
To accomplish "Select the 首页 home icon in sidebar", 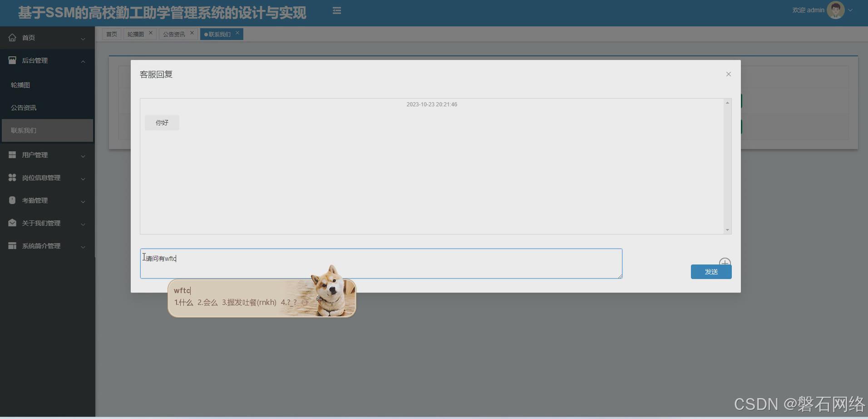I will [x=12, y=38].
